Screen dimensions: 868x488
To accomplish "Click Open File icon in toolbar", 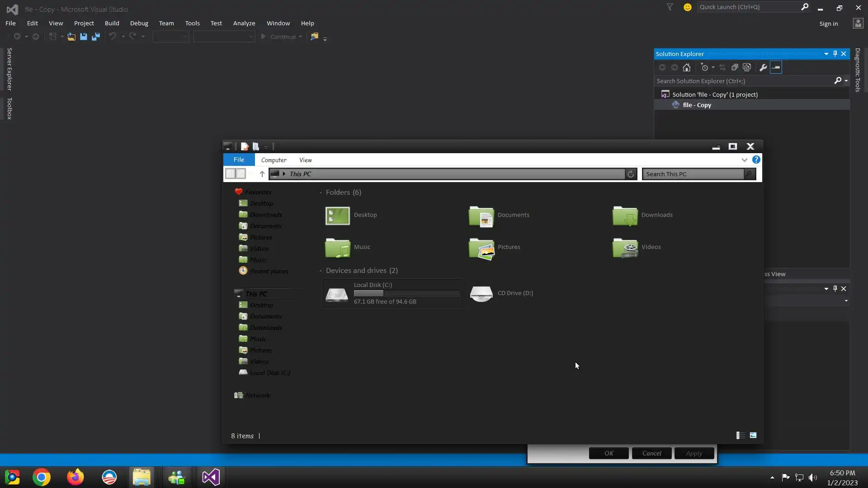I will click(x=71, y=37).
